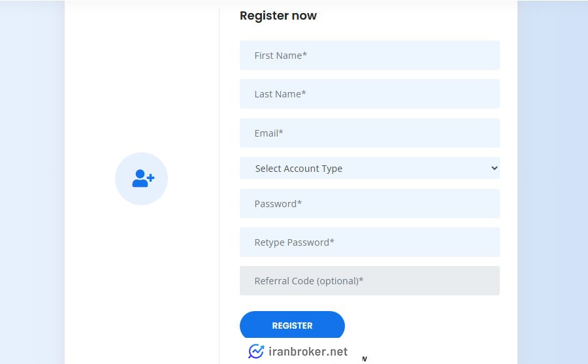588x364 pixels.
Task: Click the Select Account Type label text
Action: coord(299,169)
